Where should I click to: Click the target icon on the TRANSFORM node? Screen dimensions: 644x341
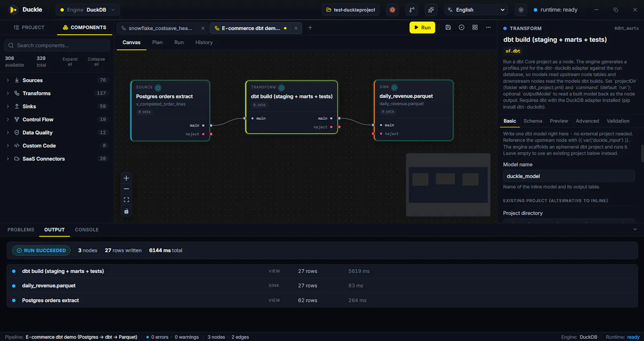coord(282,88)
